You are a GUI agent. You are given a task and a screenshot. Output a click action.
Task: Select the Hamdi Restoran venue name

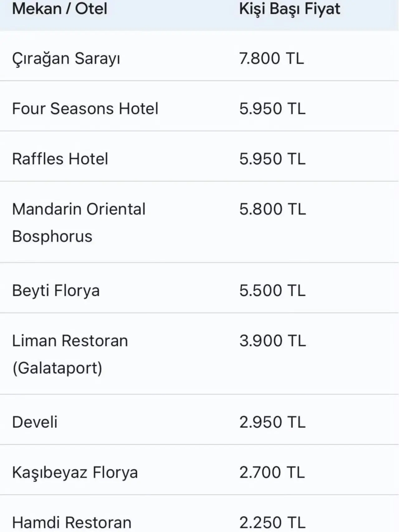[72, 522]
